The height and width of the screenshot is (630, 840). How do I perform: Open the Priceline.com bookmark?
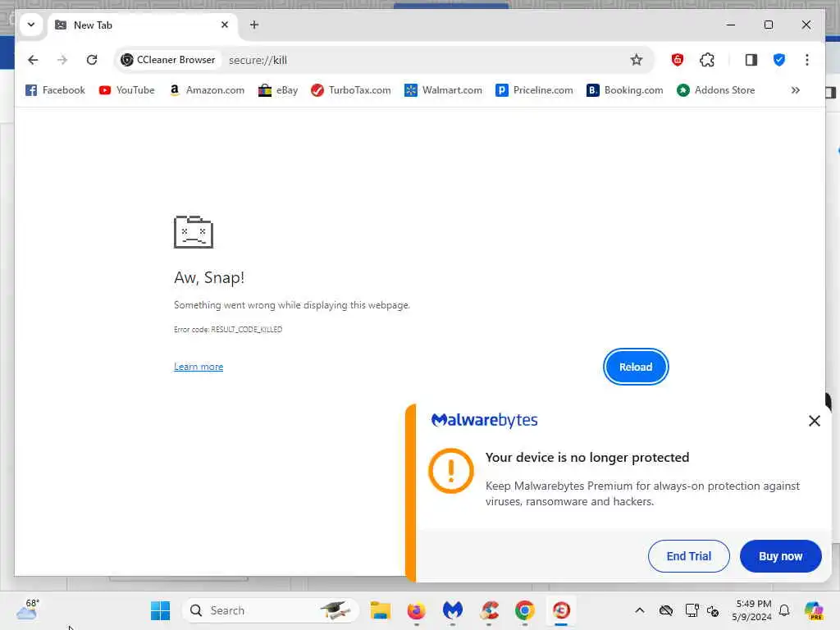click(534, 90)
